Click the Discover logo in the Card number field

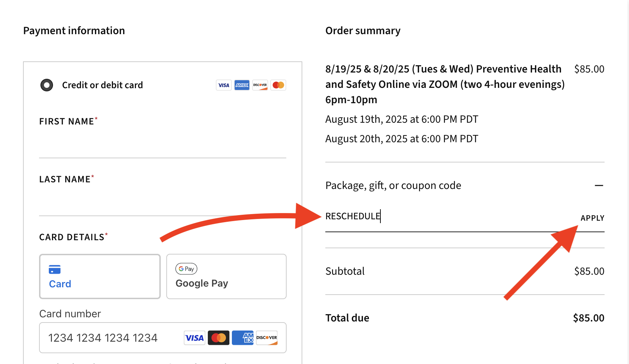[267, 338]
